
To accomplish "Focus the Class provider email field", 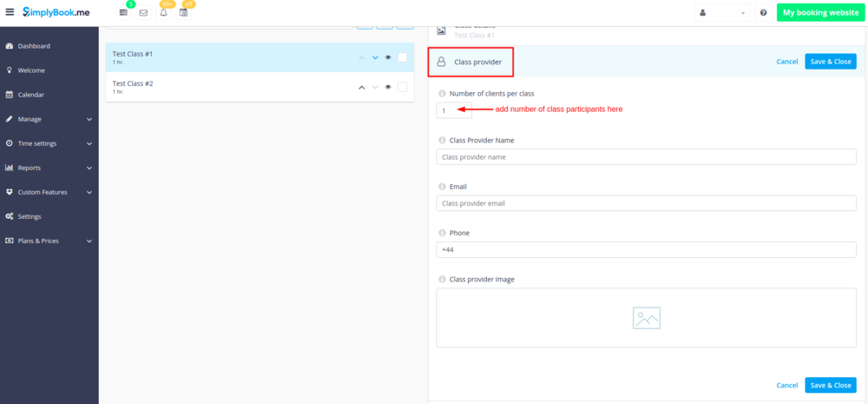I will 646,203.
